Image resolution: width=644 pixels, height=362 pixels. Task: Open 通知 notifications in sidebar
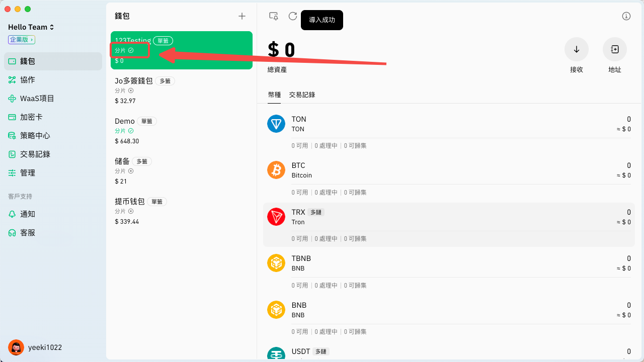28,214
